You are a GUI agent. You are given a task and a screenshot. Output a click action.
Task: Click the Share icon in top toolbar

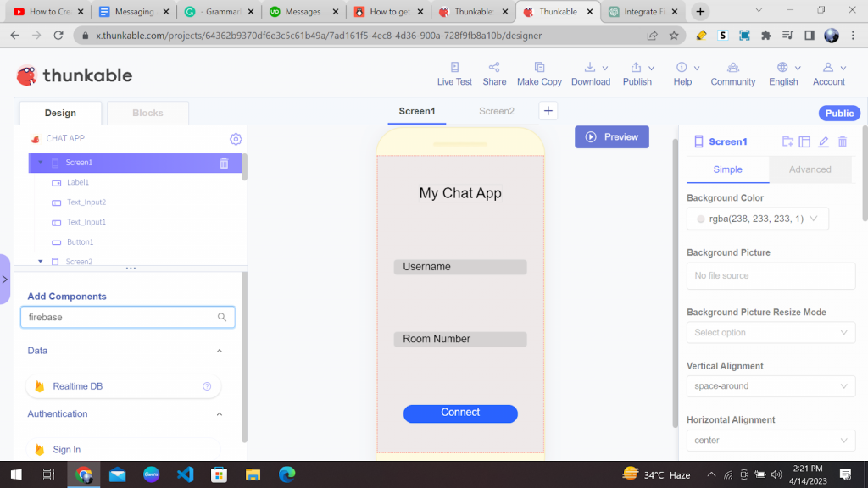point(494,74)
